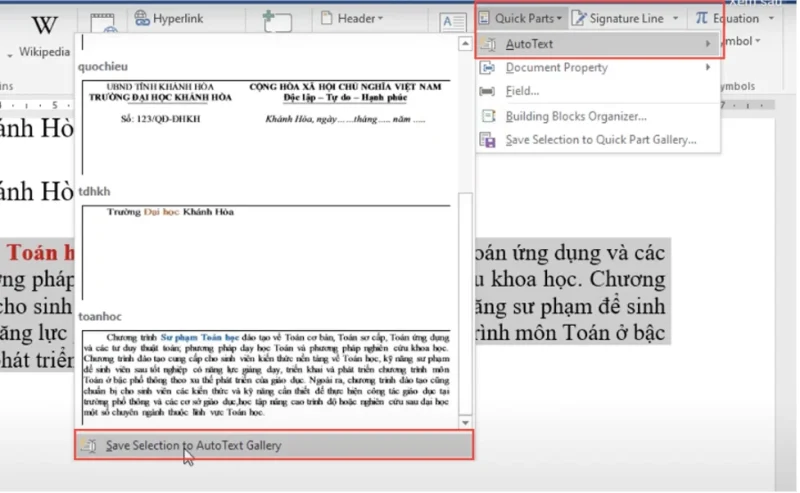
Task: Open the Header dropdown
Action: pos(352,18)
